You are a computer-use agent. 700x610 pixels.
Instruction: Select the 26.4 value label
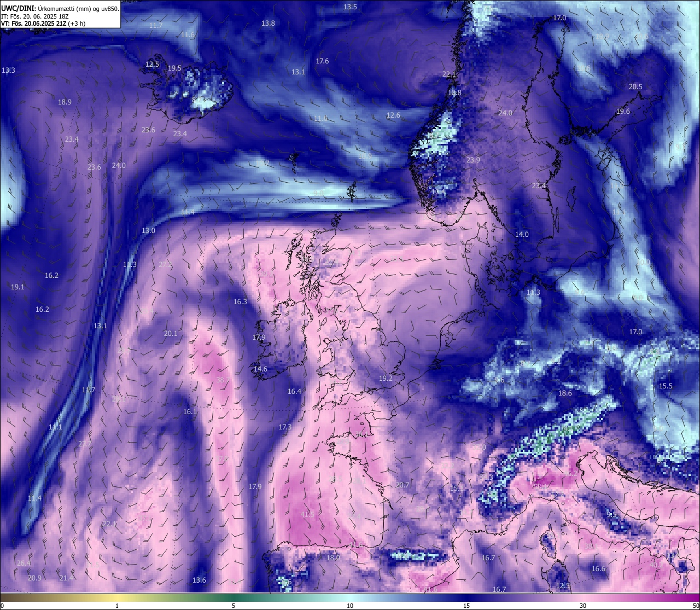(x=24, y=563)
